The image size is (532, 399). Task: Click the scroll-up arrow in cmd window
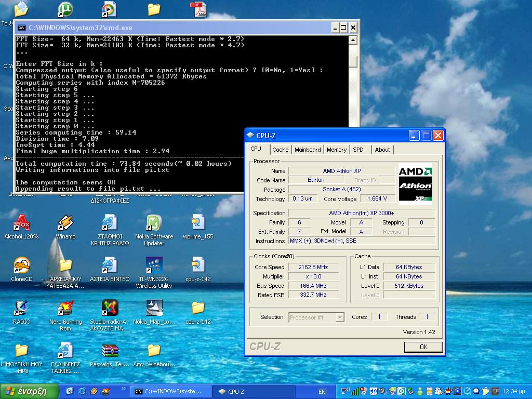353,41
